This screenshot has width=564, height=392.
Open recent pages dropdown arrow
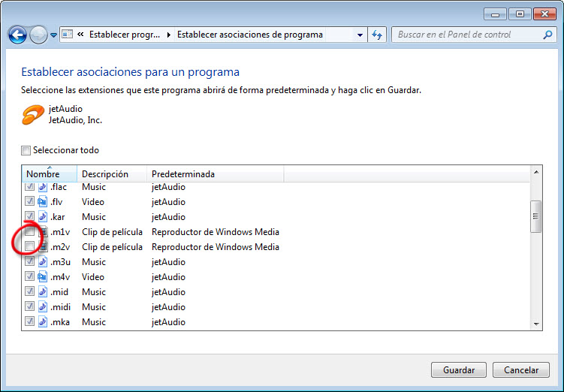click(x=53, y=35)
